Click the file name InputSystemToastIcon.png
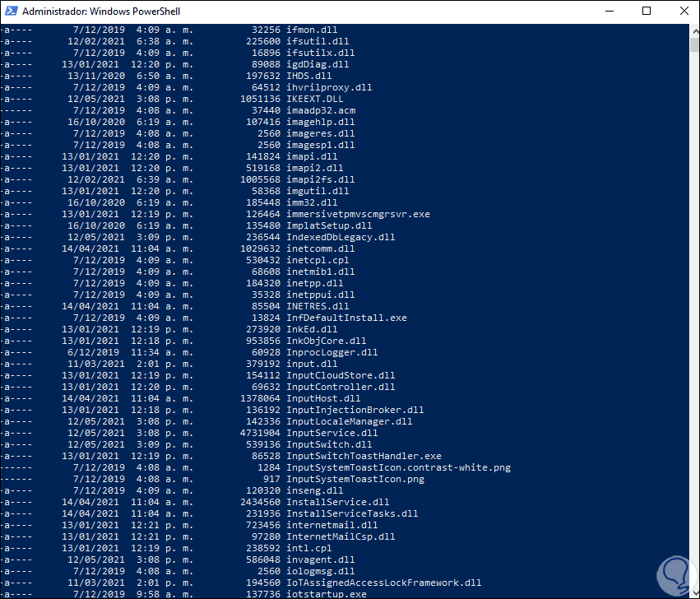Image resolution: width=700 pixels, height=599 pixels. coord(355,480)
